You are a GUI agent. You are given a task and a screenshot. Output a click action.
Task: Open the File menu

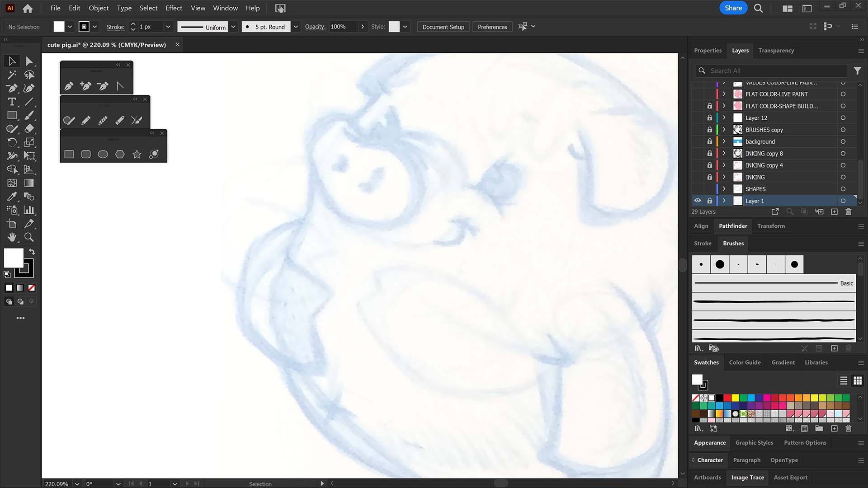click(55, 8)
